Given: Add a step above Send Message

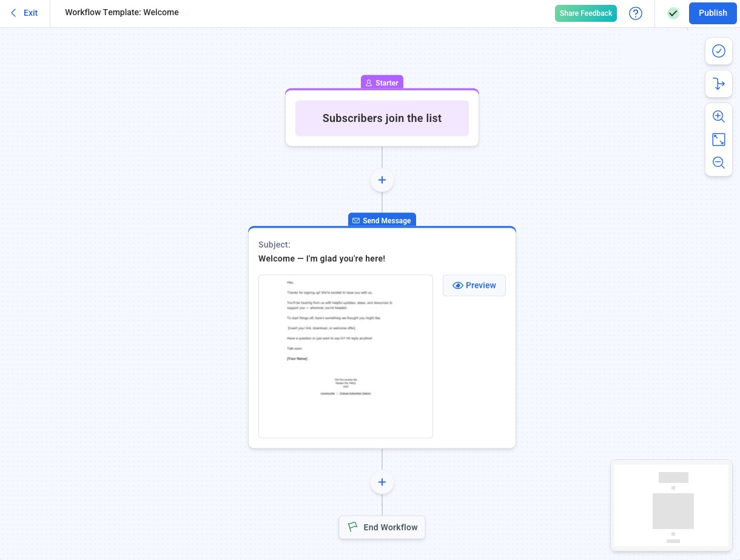Looking at the screenshot, I should tap(382, 180).
